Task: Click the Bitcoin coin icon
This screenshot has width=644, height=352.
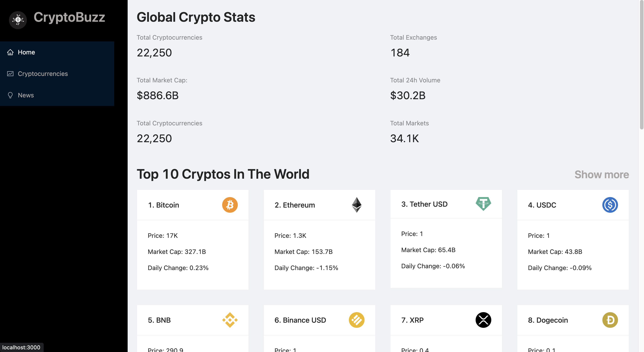Action: (x=230, y=205)
